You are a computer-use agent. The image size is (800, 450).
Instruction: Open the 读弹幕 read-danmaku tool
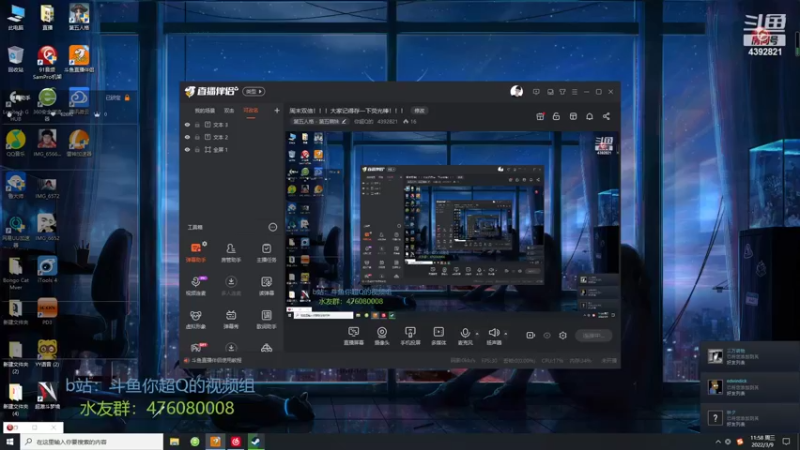[266, 286]
